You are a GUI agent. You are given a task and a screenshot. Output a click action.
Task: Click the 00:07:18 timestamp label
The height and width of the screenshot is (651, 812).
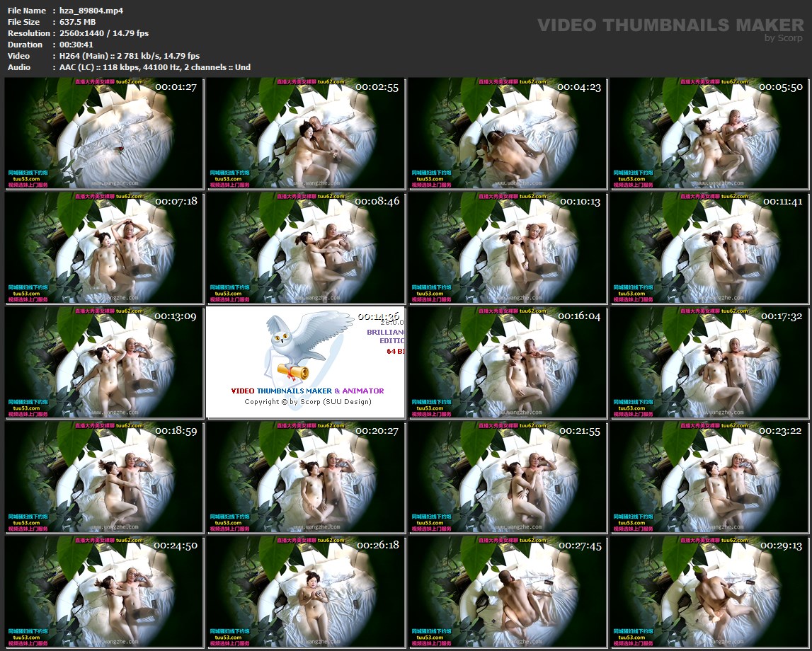[176, 202]
